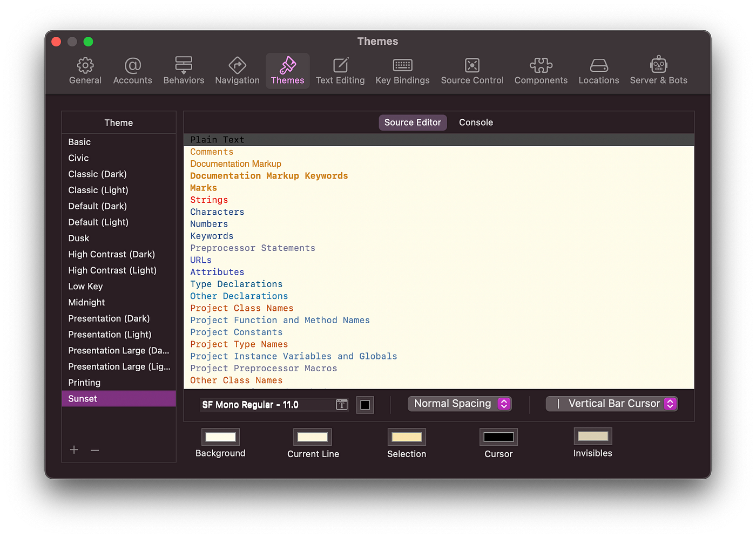This screenshot has height=538, width=756.
Task: Select the Themes paintbrush toolbar item
Action: [x=287, y=71]
